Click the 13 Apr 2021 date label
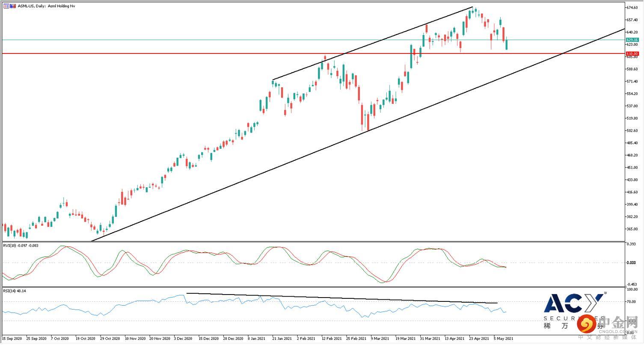Screen dimensions: 644x345 (455, 338)
